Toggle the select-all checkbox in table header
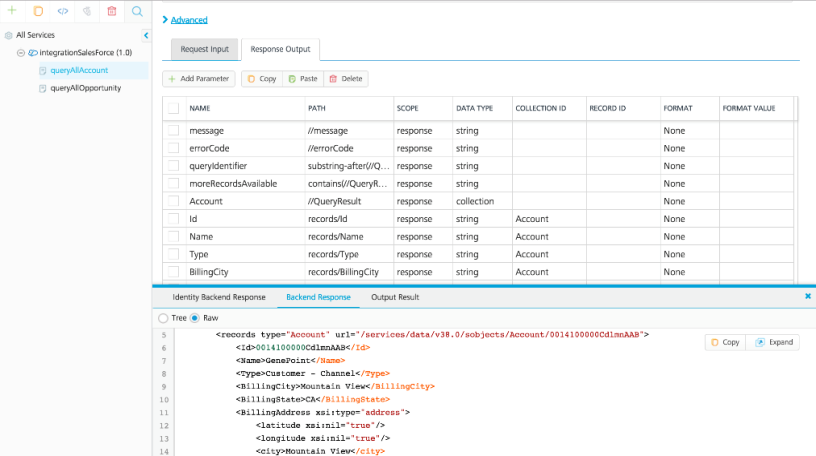Image resolution: width=816 pixels, height=456 pixels. tap(174, 108)
